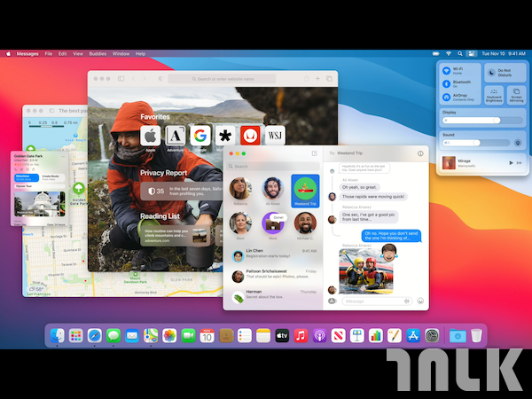
Task: Play the Mirage track
Action: click(511, 163)
